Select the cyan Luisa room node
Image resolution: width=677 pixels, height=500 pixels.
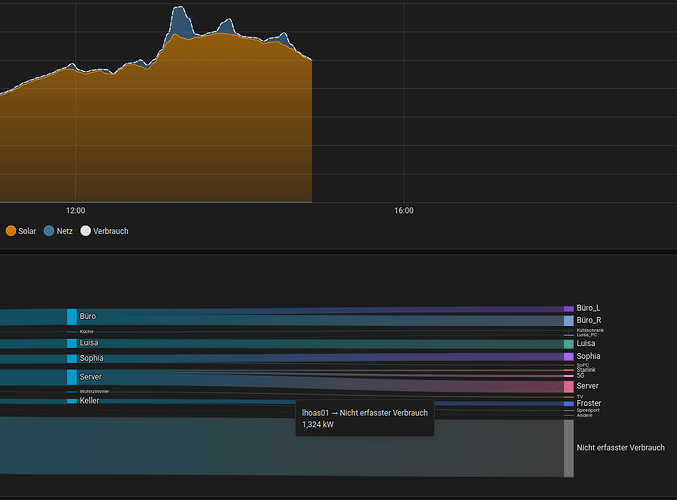coord(72,343)
